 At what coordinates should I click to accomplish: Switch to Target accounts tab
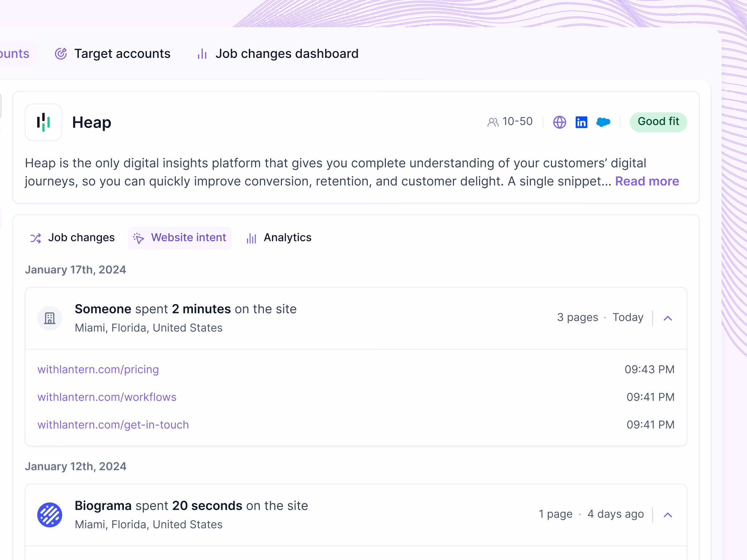[x=112, y=54]
